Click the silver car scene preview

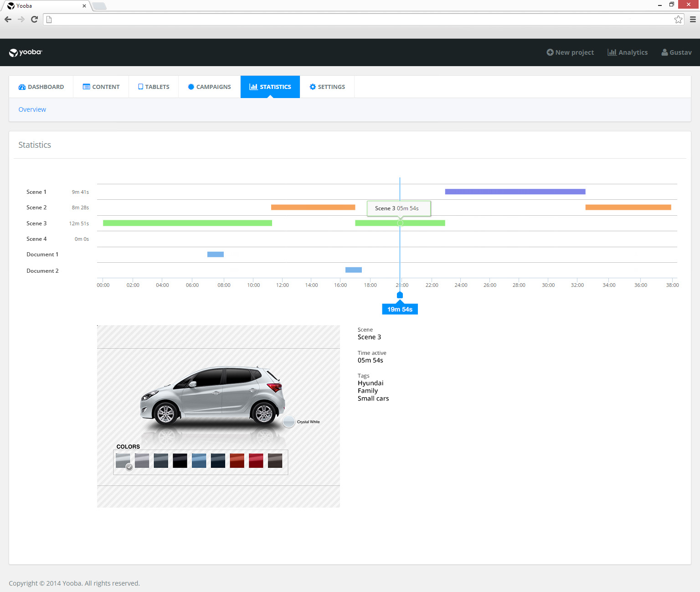218,416
